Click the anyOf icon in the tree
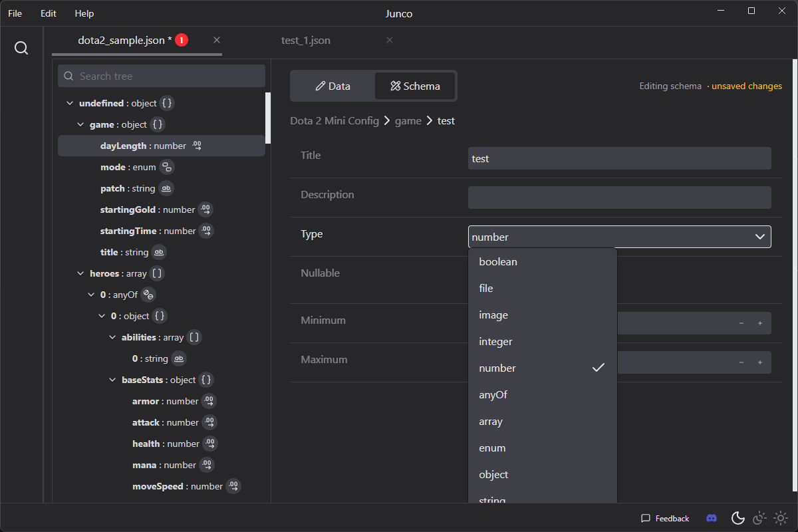The height and width of the screenshot is (532, 798). [149, 295]
